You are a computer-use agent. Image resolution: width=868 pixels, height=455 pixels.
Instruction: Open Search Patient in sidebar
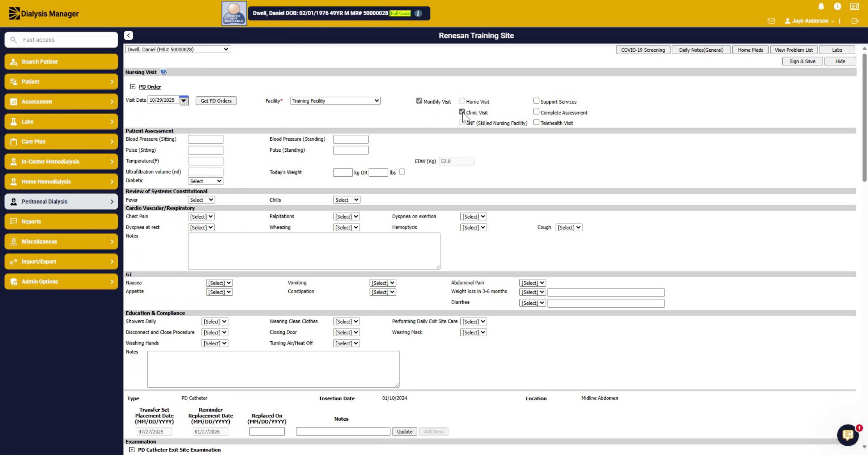61,62
